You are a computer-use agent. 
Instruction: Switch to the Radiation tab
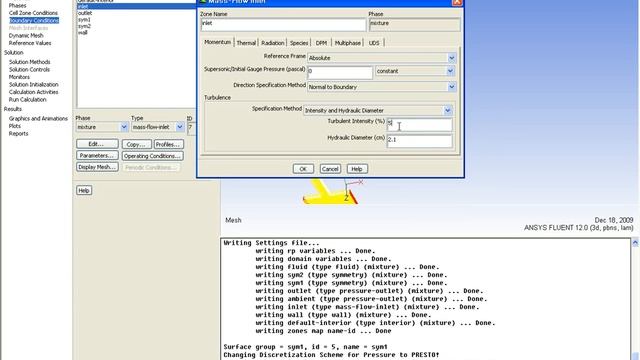(273, 43)
